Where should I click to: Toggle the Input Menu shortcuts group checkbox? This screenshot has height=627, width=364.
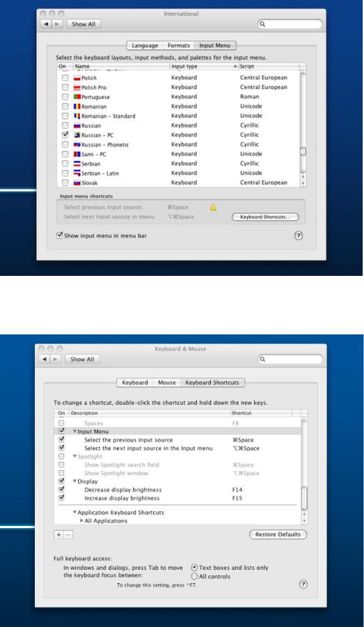pos(61,431)
